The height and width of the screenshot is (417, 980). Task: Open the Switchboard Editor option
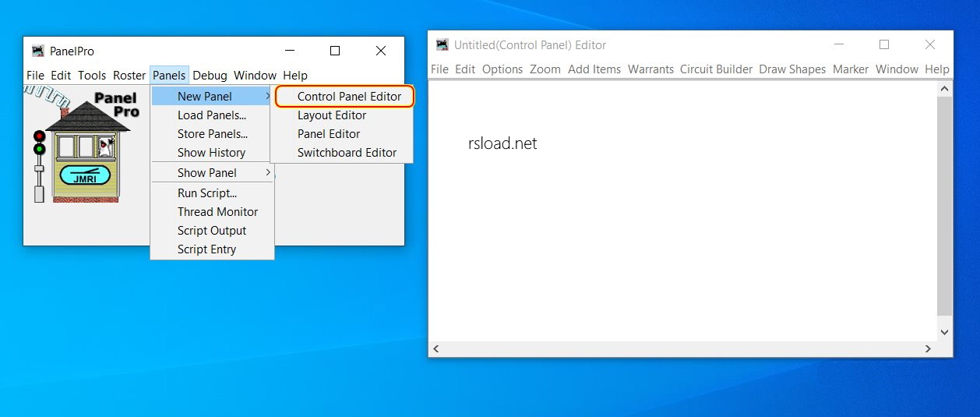pos(347,153)
